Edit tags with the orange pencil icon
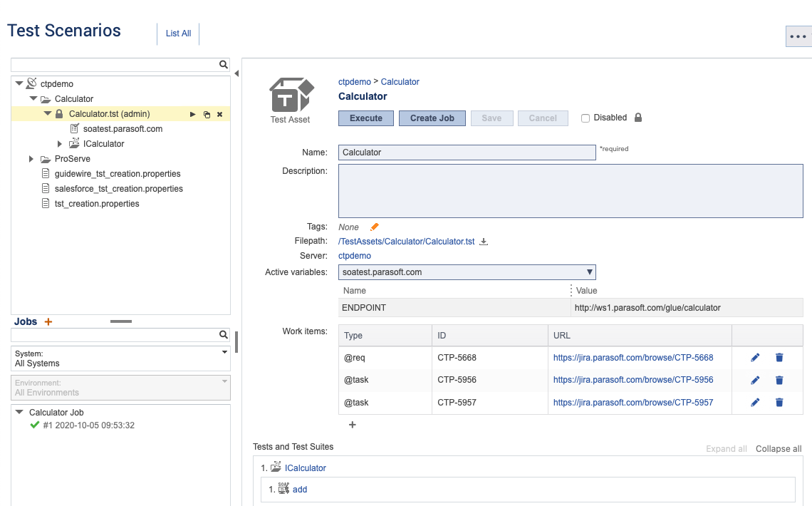Viewport: 812px width, 506px height. [375, 227]
